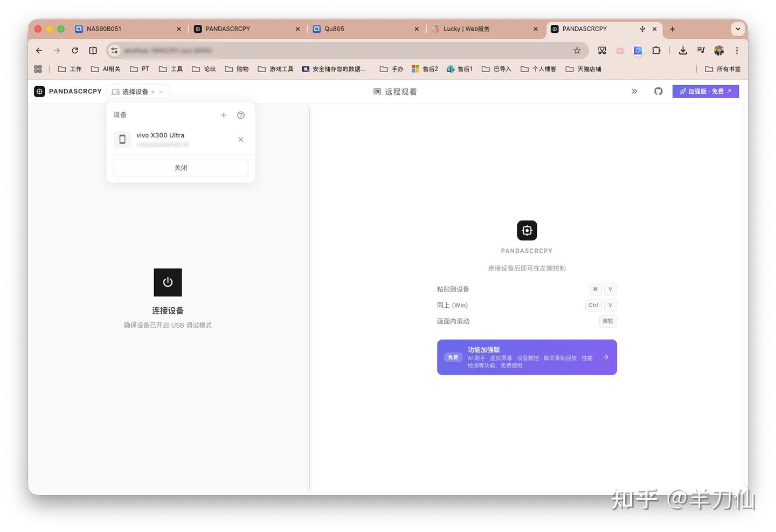Open the 个人博客 bookmark folder
Screen dimensions: 776x532
(538, 69)
